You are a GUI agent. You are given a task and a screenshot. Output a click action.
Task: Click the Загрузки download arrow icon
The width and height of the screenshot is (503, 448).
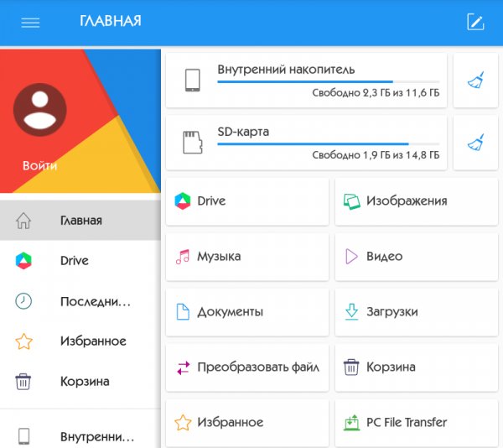point(351,312)
